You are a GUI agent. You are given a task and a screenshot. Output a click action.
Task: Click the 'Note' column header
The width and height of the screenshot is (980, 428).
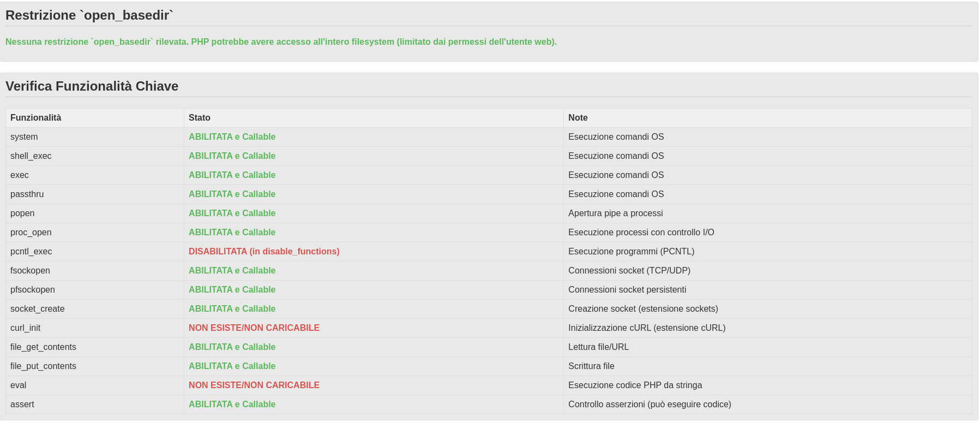(578, 118)
